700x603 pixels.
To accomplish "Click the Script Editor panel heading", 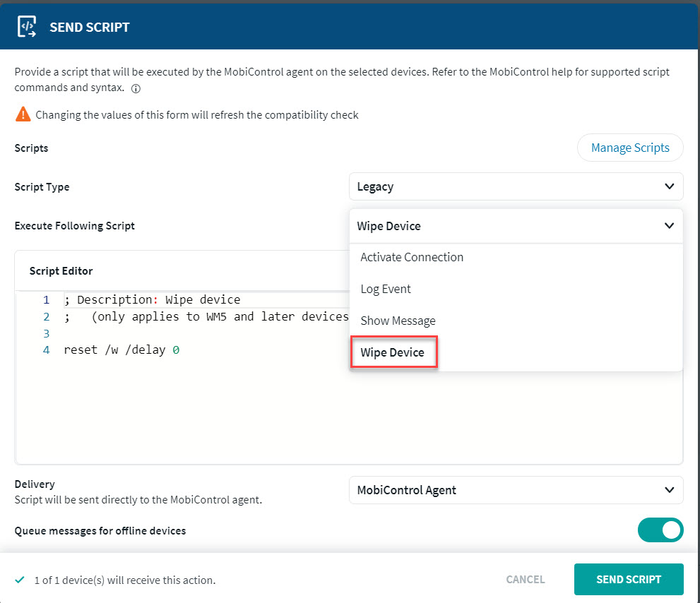I will coord(61,270).
